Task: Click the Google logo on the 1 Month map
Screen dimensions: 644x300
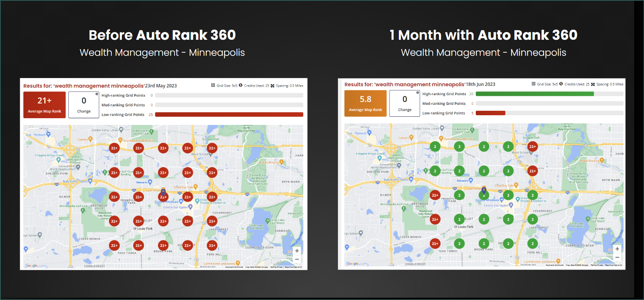Action: click(x=352, y=264)
